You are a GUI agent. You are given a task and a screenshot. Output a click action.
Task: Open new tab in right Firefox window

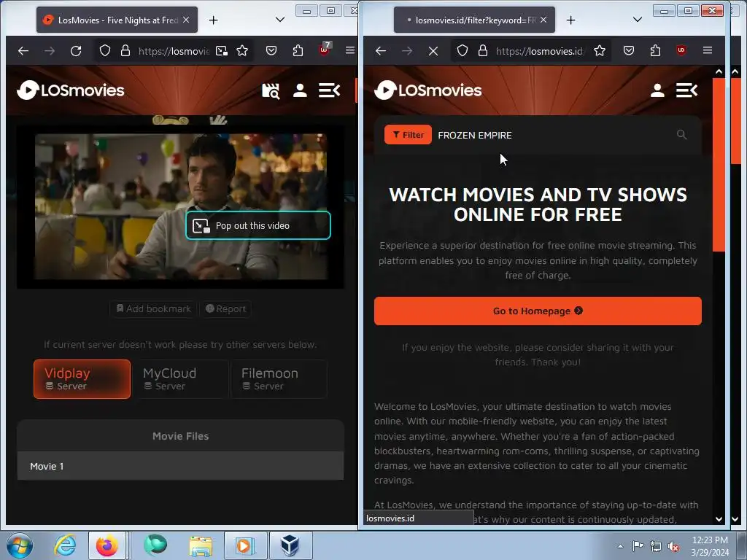click(x=570, y=20)
